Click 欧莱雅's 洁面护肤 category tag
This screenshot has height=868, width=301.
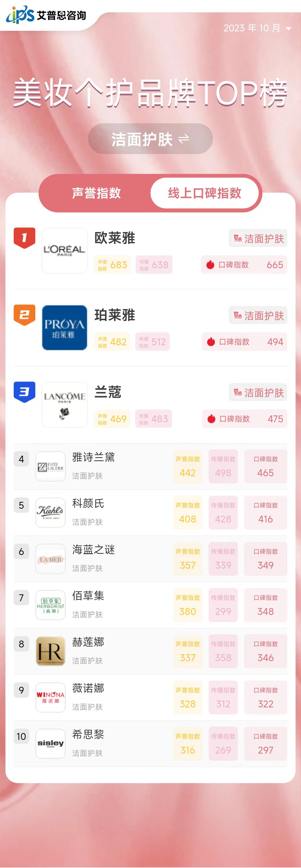258,238
